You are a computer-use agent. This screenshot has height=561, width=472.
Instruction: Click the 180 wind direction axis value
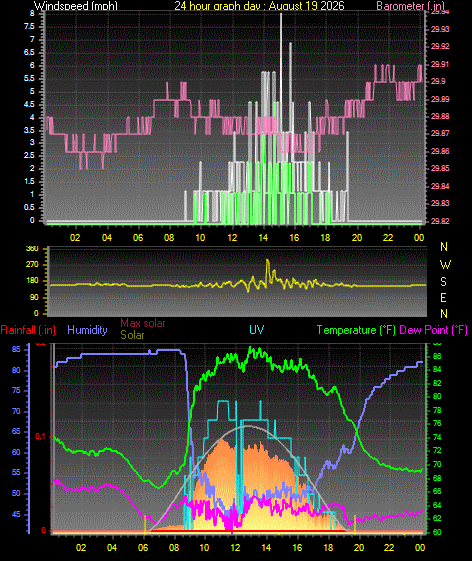click(32, 280)
